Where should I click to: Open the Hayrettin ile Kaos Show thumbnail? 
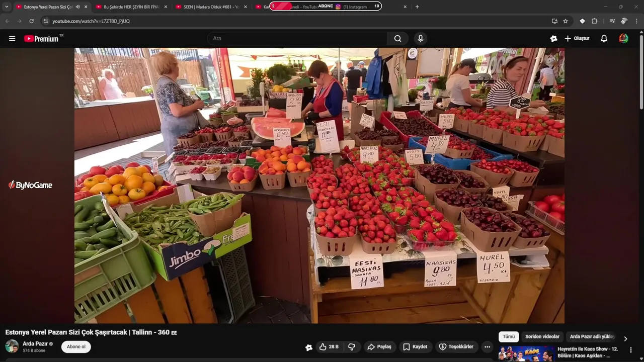pyautogui.click(x=526, y=353)
